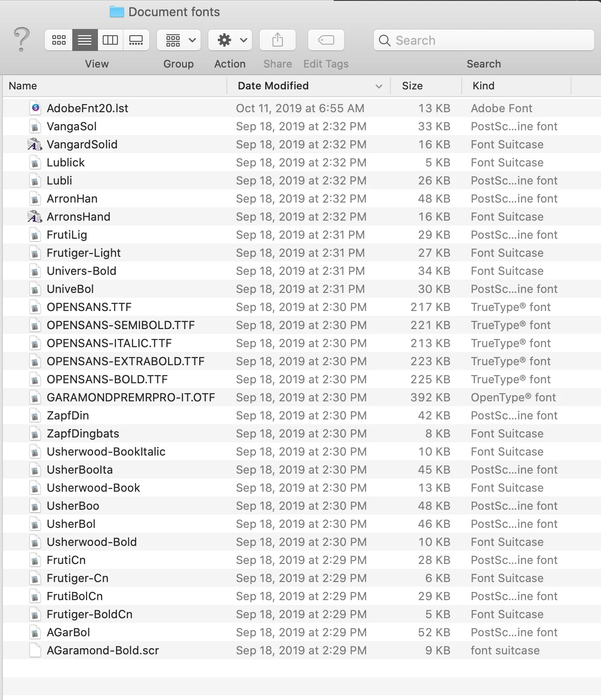601x700 pixels.
Task: Select file name OPENSANS-SEMIBOLD.TTF
Action: click(121, 325)
